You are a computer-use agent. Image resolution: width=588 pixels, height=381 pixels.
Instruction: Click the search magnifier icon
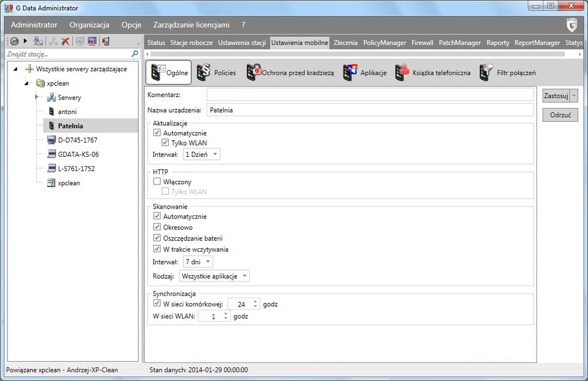click(134, 54)
